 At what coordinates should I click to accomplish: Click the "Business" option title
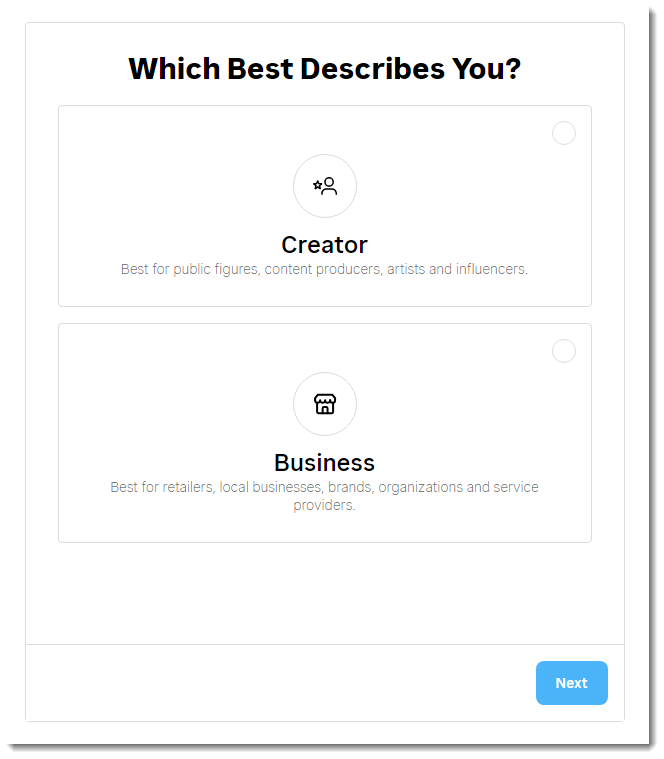coord(325,463)
